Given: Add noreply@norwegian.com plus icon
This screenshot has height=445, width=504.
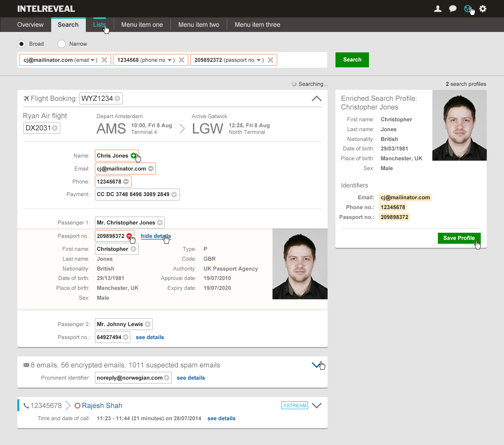Looking at the screenshot, I should [167, 378].
